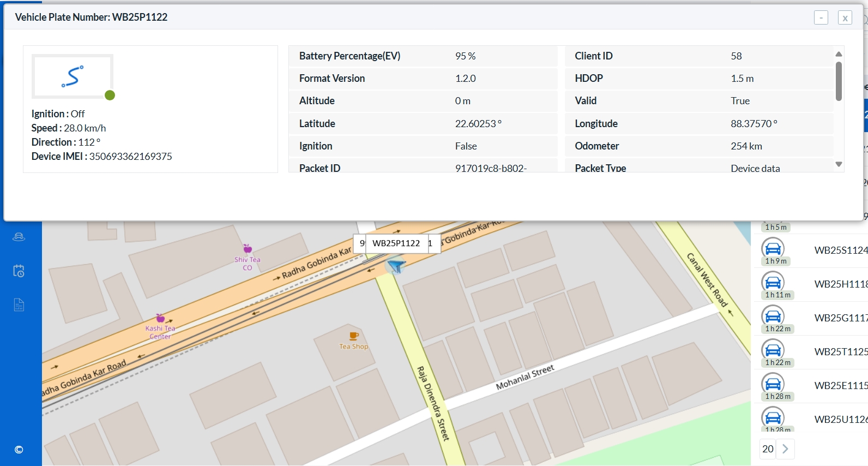Open the vehicles view in the sidebar

pyautogui.click(x=19, y=237)
